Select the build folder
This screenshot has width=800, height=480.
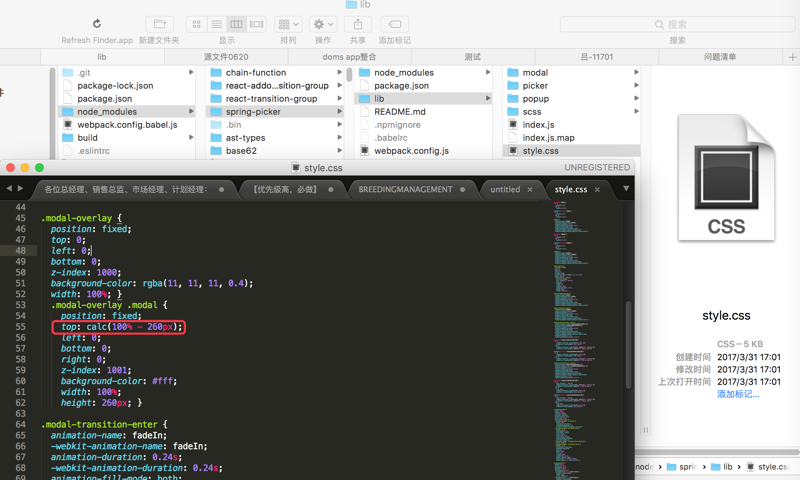pyautogui.click(x=127, y=138)
